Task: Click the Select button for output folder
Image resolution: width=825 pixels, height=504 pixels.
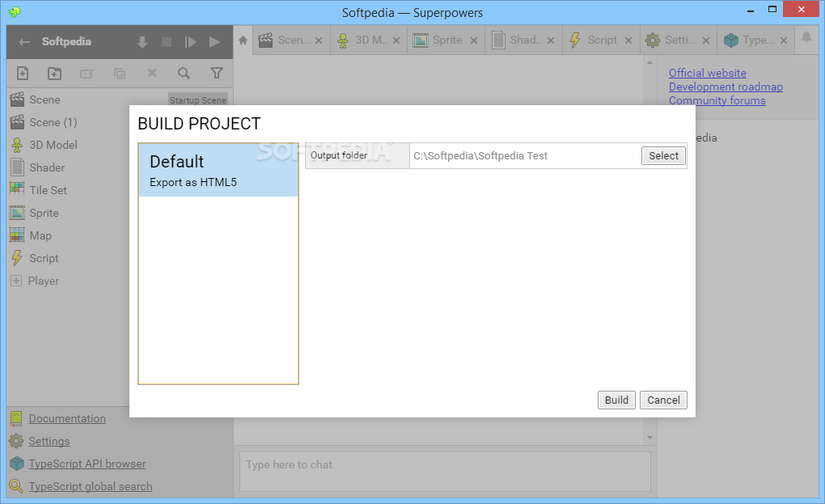Action: 663,155
